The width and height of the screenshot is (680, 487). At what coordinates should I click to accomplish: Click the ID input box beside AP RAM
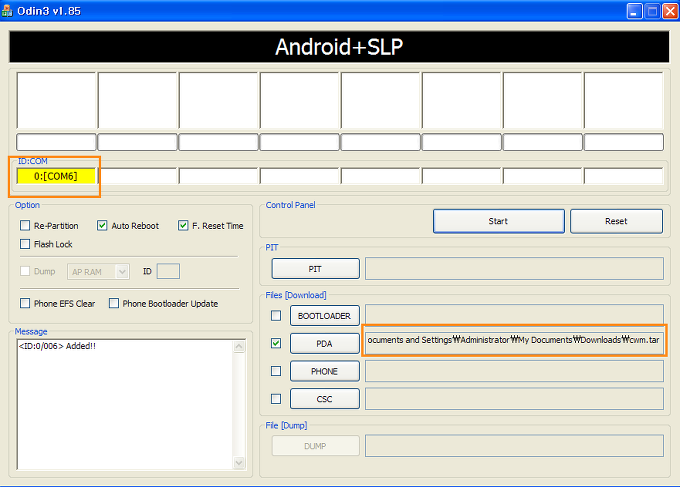[168, 271]
